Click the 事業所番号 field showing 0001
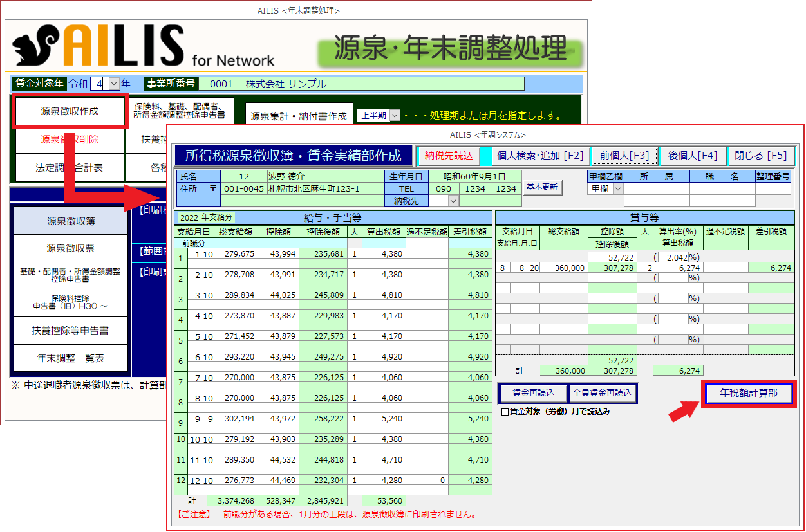Screen dimensions: 806x532 (x=221, y=84)
